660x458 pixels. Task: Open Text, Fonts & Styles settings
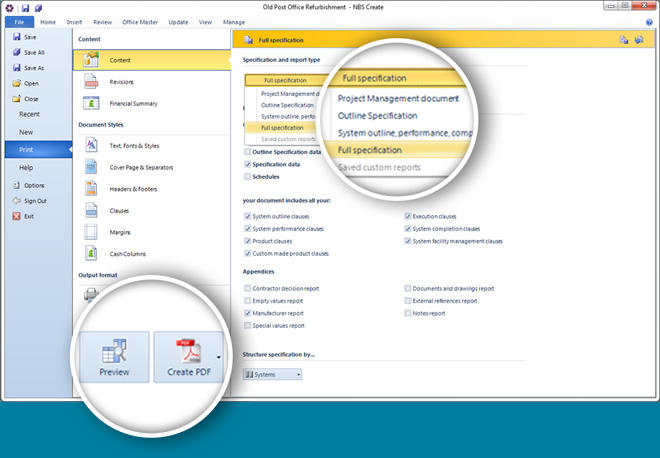(92, 146)
